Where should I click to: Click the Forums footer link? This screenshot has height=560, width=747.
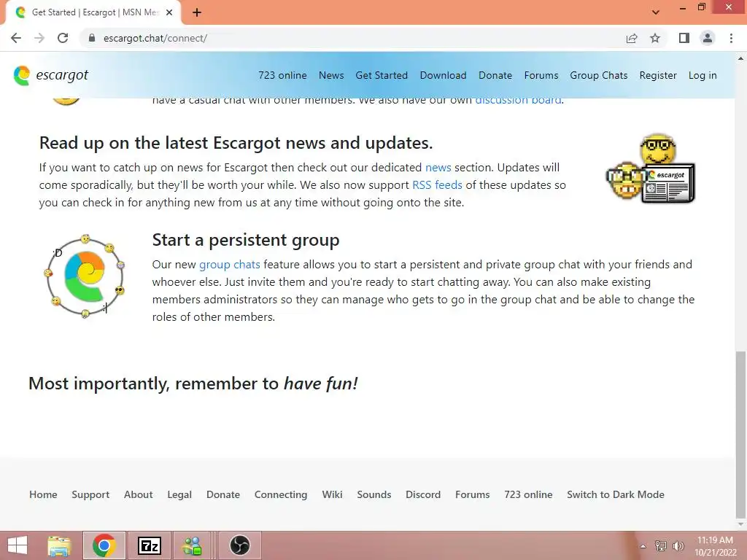(473, 494)
